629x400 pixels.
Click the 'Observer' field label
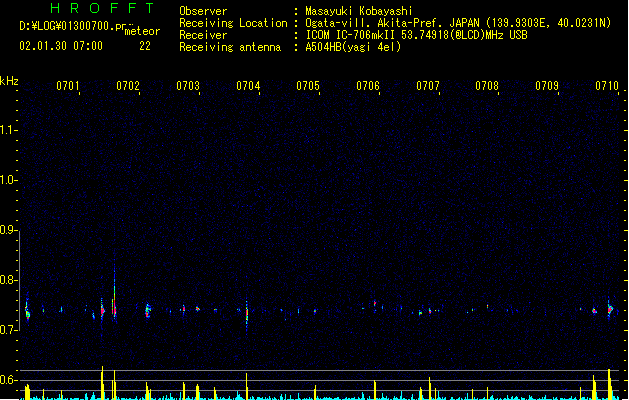tap(203, 11)
